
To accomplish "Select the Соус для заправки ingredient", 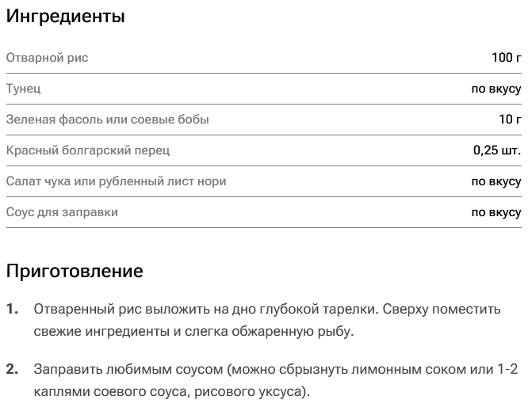I will (62, 212).
